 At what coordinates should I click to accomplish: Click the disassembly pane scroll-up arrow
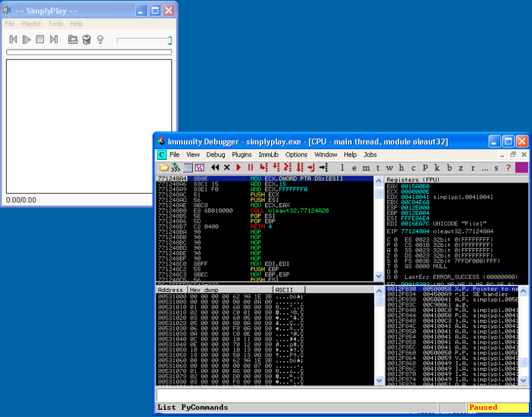tap(379, 181)
